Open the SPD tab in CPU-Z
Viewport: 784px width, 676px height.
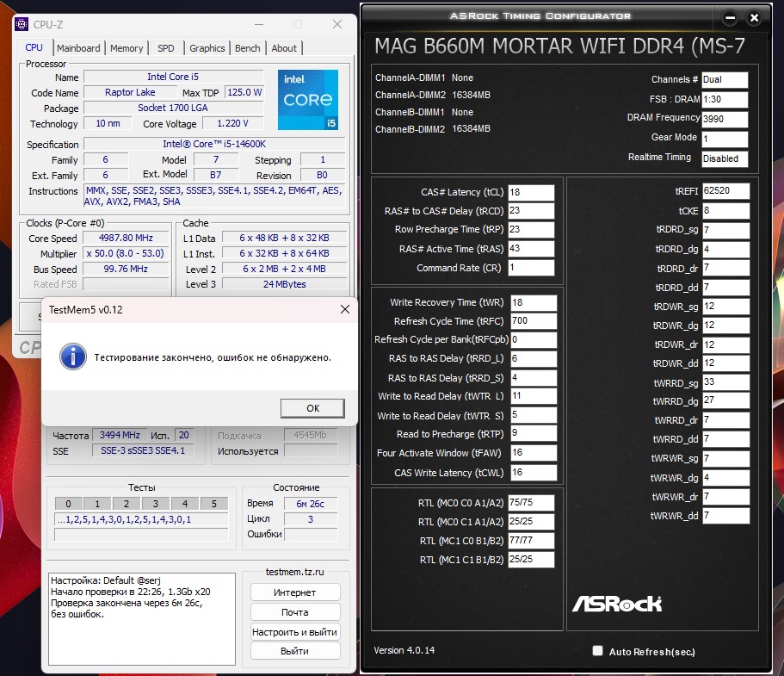click(165, 48)
